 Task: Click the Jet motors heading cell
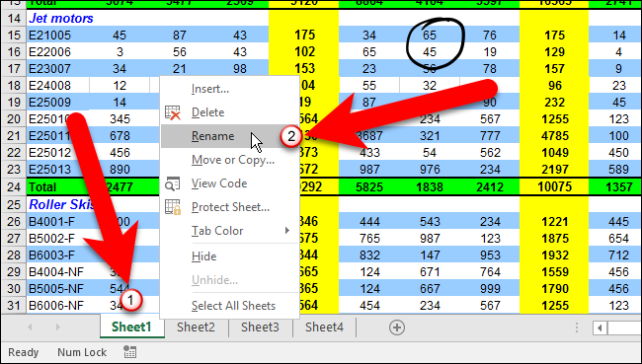coord(61,19)
